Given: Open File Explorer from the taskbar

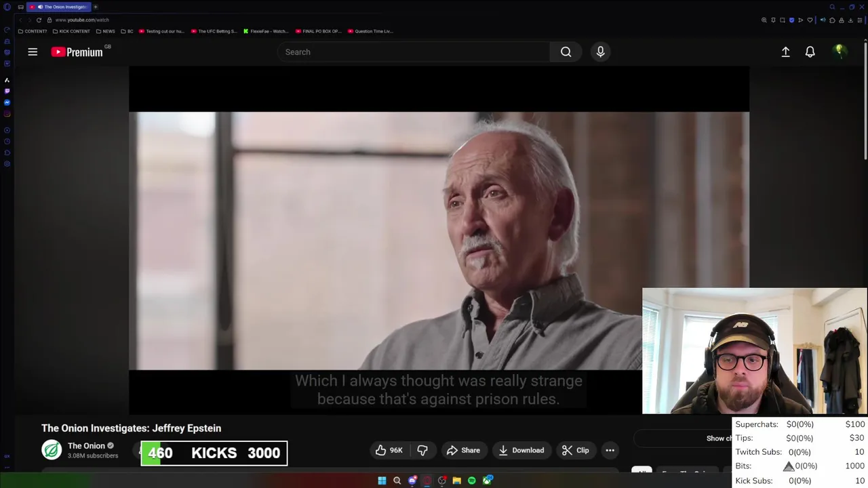Looking at the screenshot, I should pyautogui.click(x=457, y=481).
